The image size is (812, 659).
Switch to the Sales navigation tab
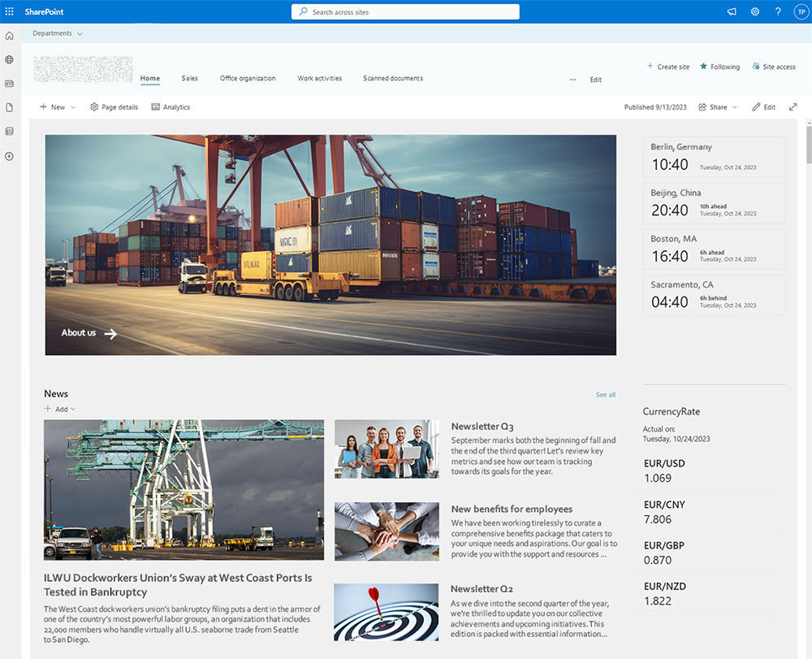(189, 79)
